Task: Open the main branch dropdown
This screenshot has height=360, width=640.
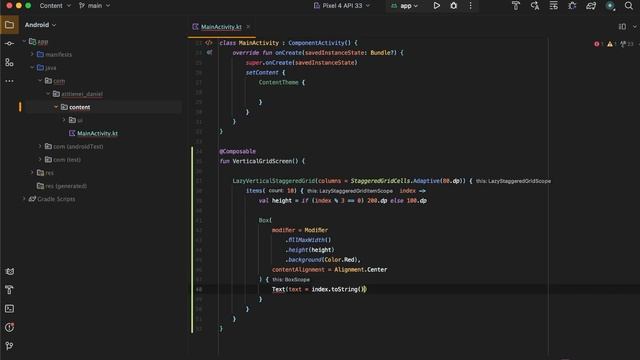Action: (94, 6)
